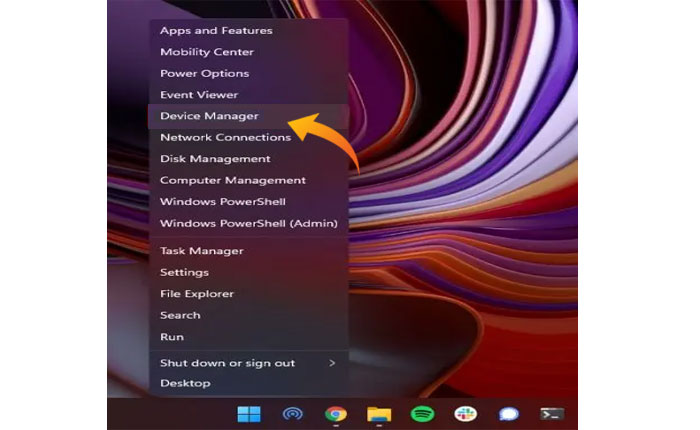This screenshot has width=700, height=430.
Task: Open File Explorer folder icon in taskbar
Action: [x=379, y=413]
